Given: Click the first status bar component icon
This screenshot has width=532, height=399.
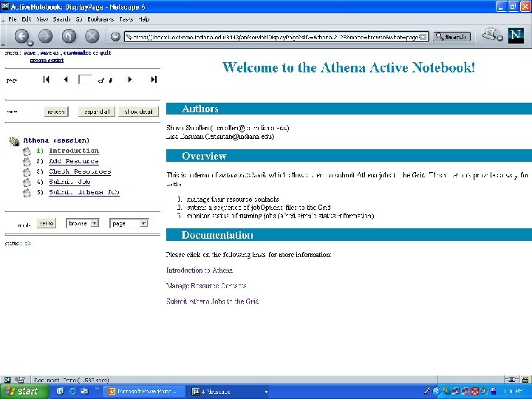Looking at the screenshot, I should (7, 380).
